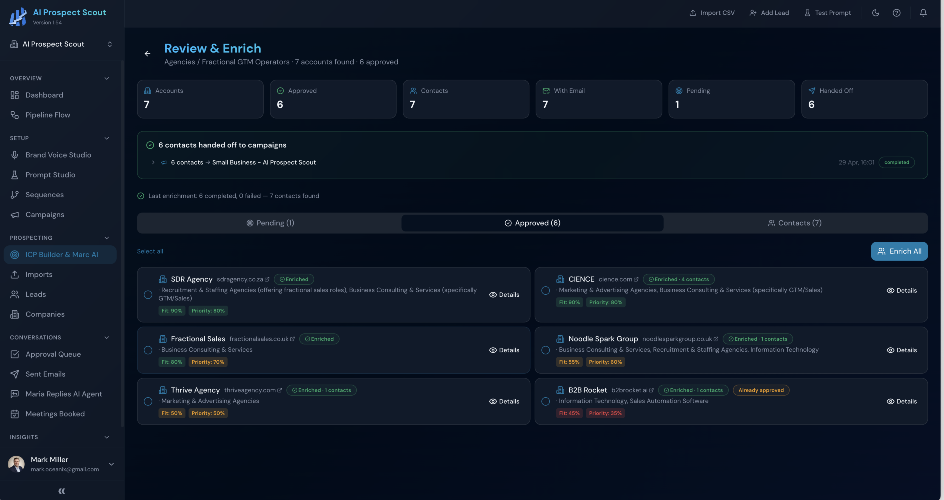Viewport: 944px width, 500px height.
Task: Show Details for Fractional Sales
Action: [504, 350]
